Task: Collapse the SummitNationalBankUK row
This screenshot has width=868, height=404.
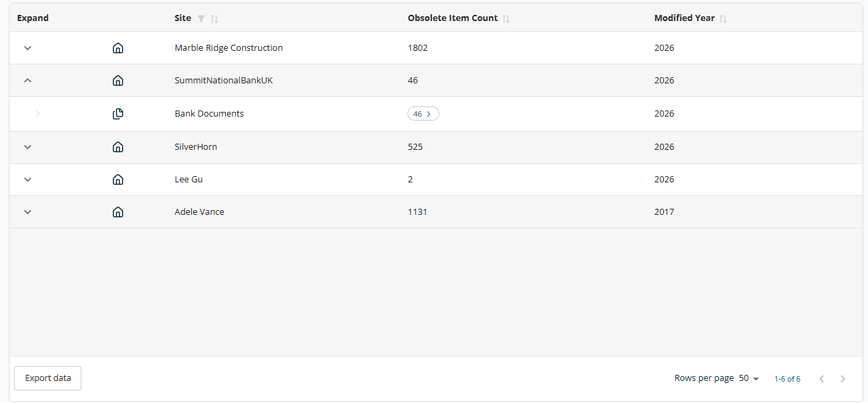Action: [x=28, y=81]
